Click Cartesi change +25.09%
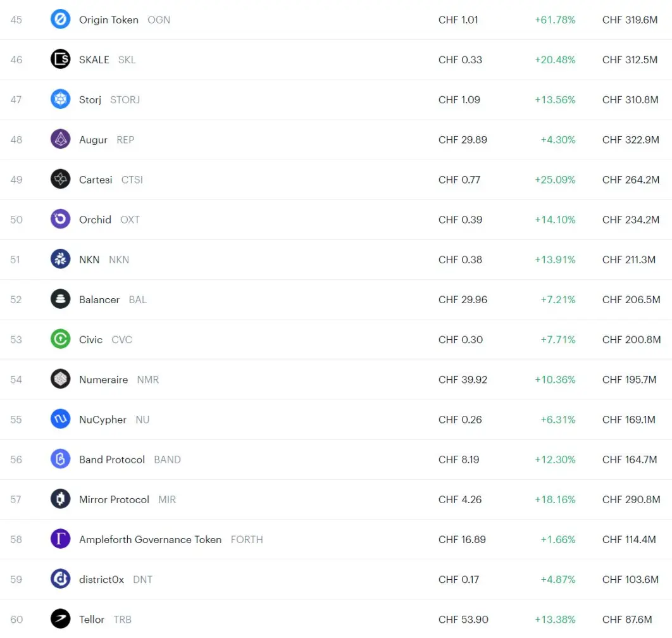This screenshot has height=638, width=672. click(x=555, y=180)
